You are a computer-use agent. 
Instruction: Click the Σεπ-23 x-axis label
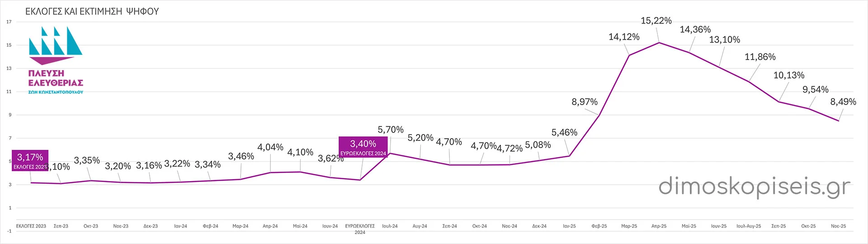point(61,226)
